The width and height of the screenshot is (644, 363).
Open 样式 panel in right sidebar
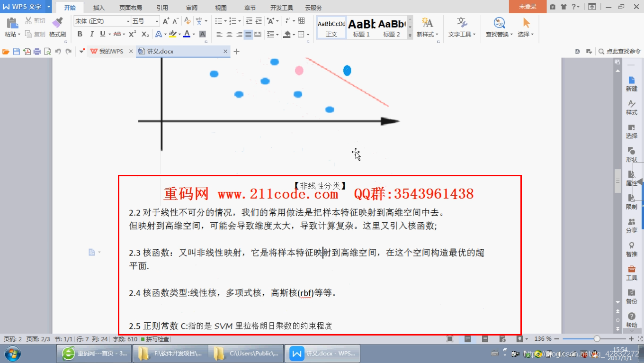coord(632,108)
